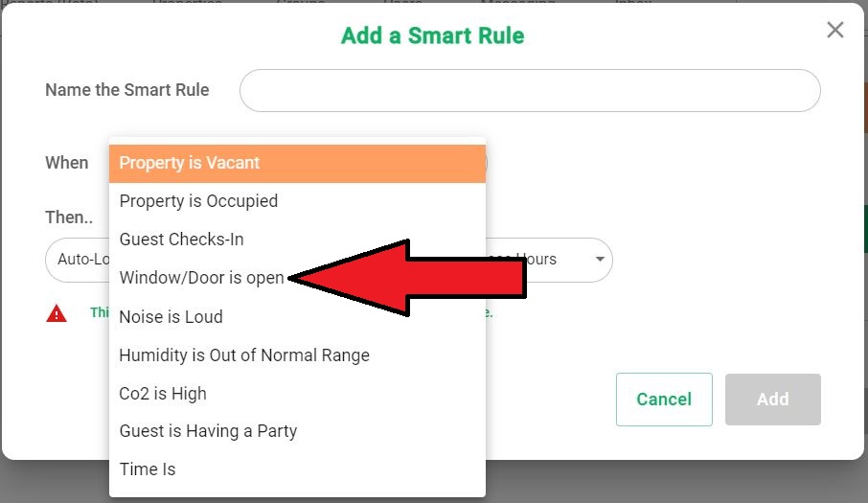
Task: Select the Time Is option
Action: (x=297, y=469)
